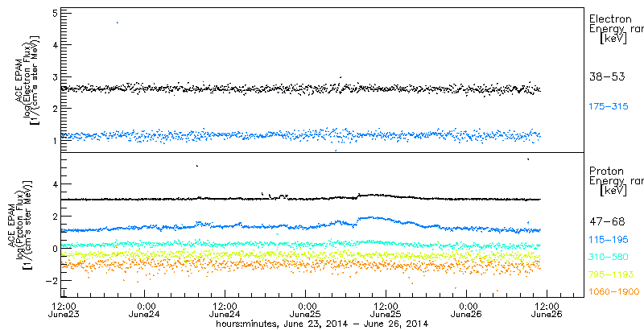The image size is (644, 330).
Task: Click the orange 1060-1900 proton legend label
Action: click(614, 292)
